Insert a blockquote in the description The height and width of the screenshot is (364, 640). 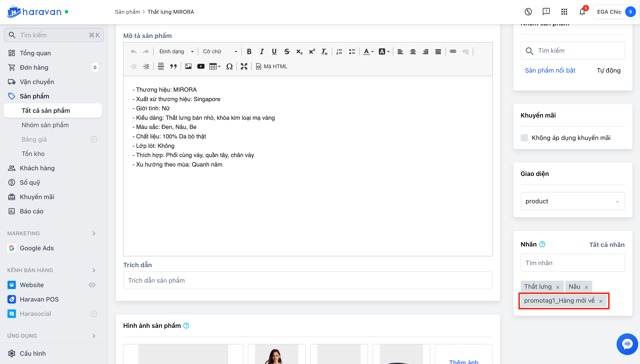(x=173, y=67)
